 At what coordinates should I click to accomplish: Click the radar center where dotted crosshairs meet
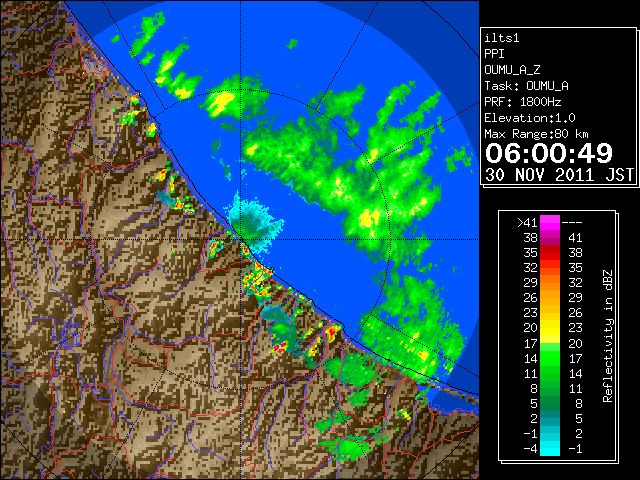[x=241, y=240]
